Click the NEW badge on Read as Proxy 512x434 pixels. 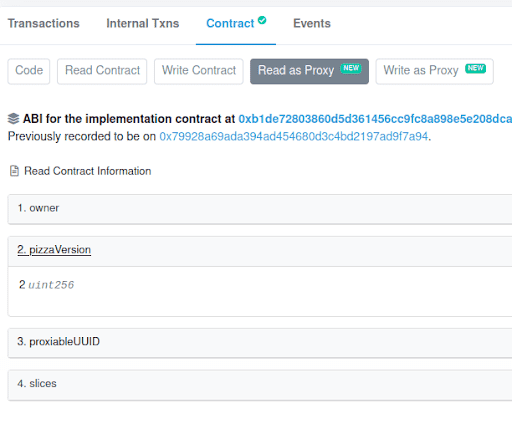click(351, 68)
